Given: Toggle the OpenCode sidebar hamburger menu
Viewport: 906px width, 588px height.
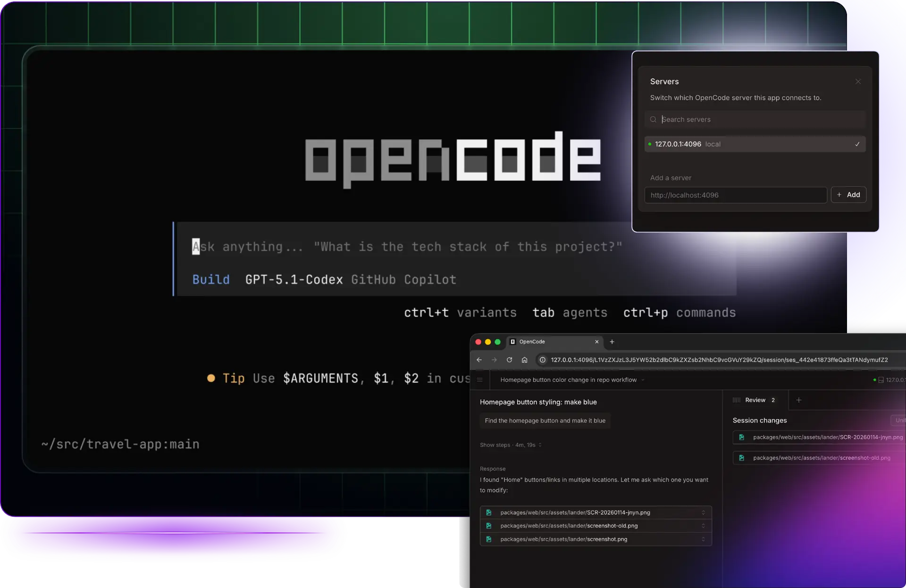Looking at the screenshot, I should [x=479, y=380].
